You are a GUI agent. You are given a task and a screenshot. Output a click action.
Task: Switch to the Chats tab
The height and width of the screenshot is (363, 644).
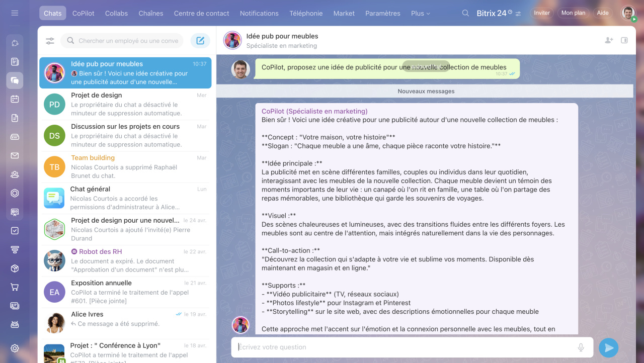coord(52,13)
